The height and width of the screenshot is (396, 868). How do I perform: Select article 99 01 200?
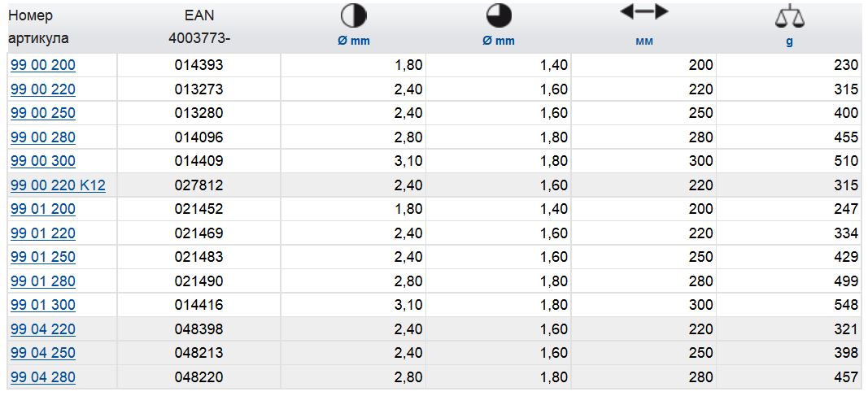pyautogui.click(x=42, y=209)
